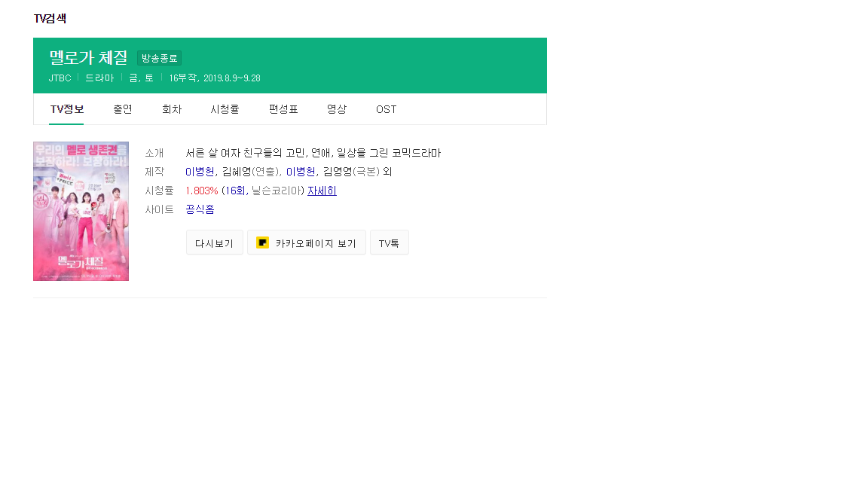Image resolution: width=868 pixels, height=488 pixels.
Task: Click the 카카오페이지 보기 button
Action: tap(306, 242)
